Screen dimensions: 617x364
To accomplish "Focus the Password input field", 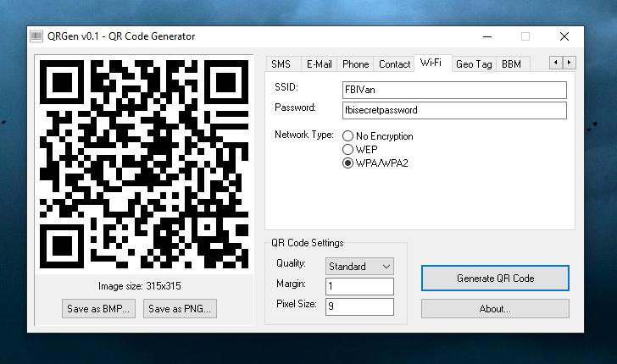I will coord(454,110).
